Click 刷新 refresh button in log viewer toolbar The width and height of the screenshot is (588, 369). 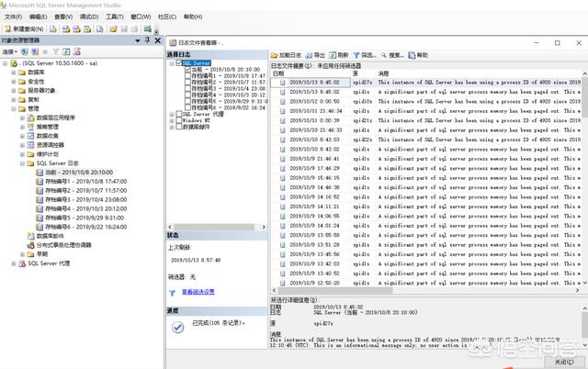tap(339, 55)
